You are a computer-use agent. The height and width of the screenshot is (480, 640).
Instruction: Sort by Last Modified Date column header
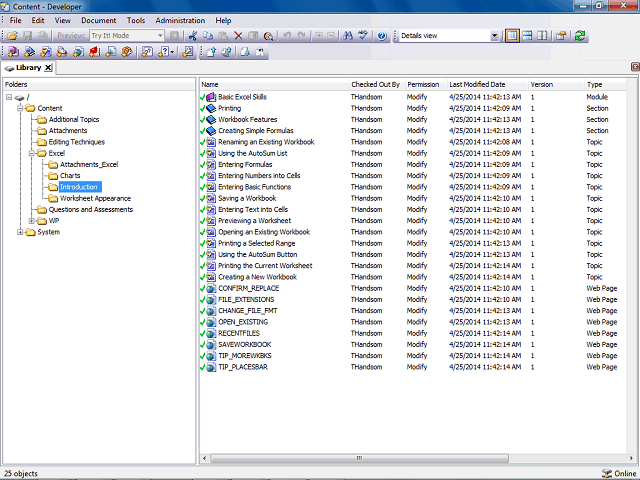(x=488, y=84)
